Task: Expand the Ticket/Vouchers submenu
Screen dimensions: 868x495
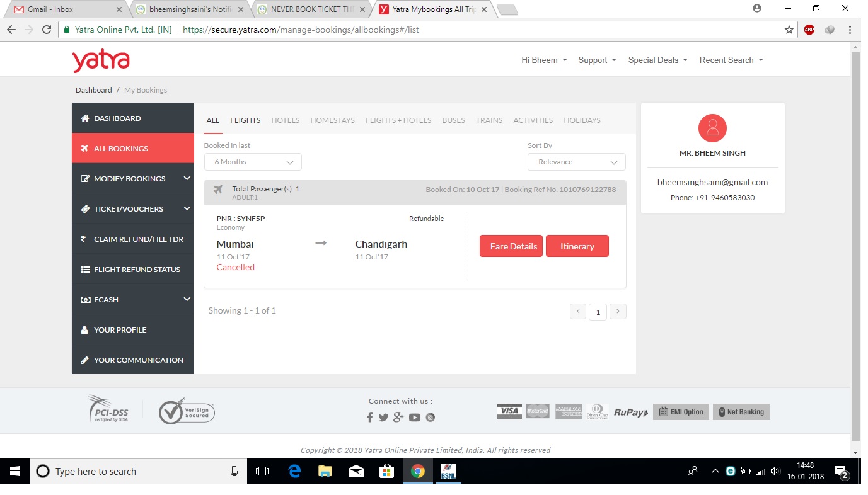Action: [x=187, y=208]
